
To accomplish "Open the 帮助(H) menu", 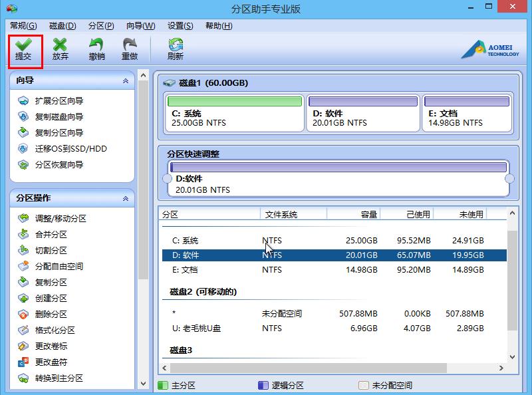I will point(219,26).
